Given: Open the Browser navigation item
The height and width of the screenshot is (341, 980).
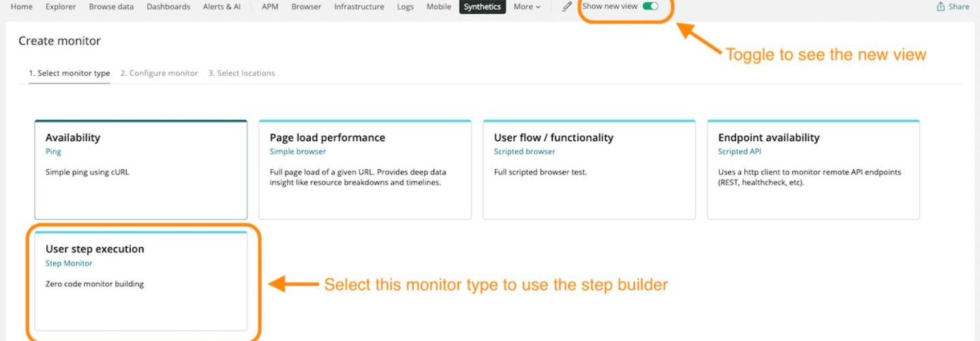Looking at the screenshot, I should tap(306, 7).
